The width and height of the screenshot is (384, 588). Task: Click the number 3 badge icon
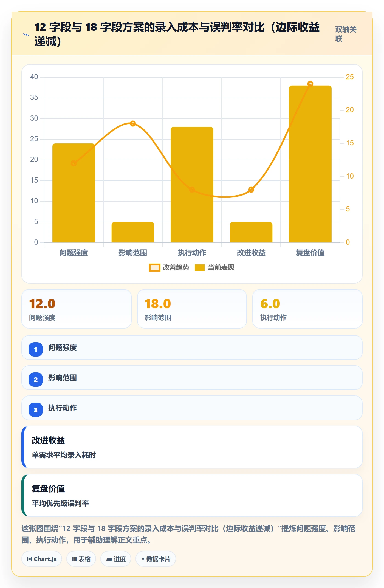pos(36,410)
